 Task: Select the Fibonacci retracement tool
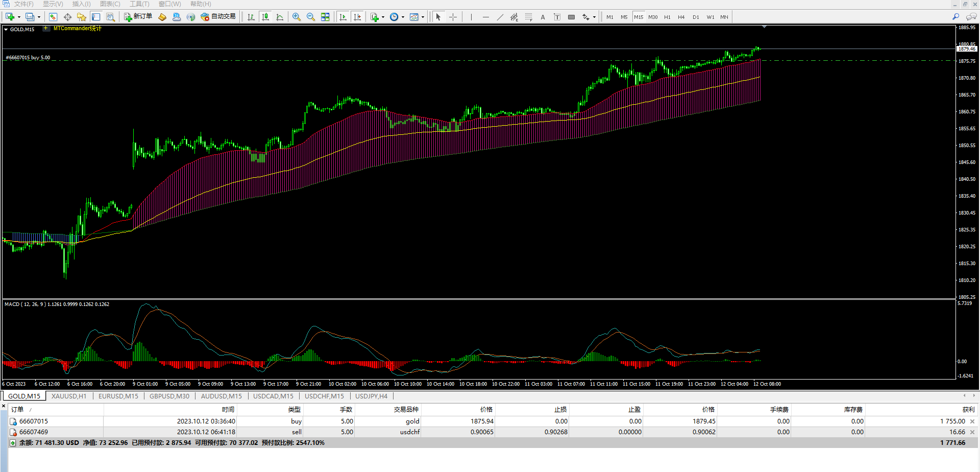click(x=528, y=17)
